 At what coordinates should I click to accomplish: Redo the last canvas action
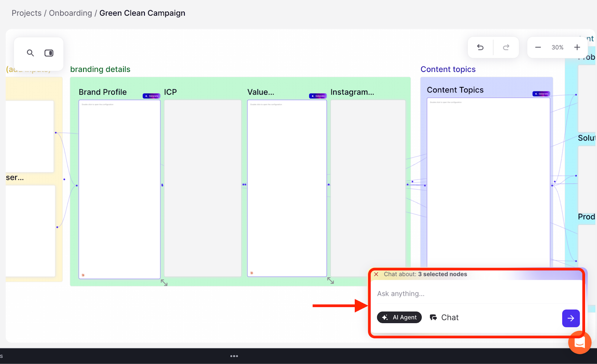[x=506, y=47]
